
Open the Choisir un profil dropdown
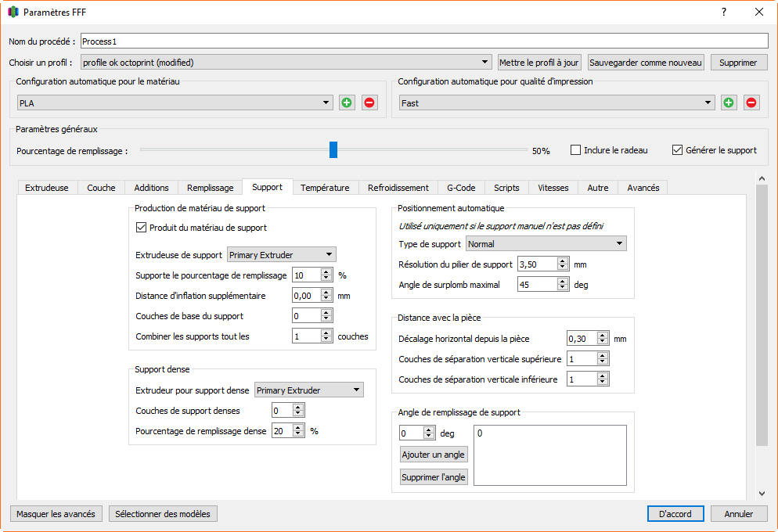pyautogui.click(x=286, y=63)
